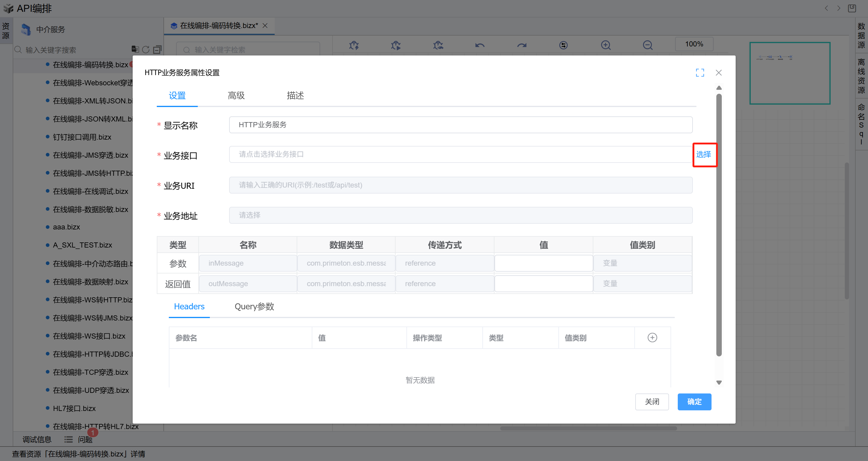Open the 业务地址 dropdown
The image size is (868, 461).
pyautogui.click(x=460, y=215)
